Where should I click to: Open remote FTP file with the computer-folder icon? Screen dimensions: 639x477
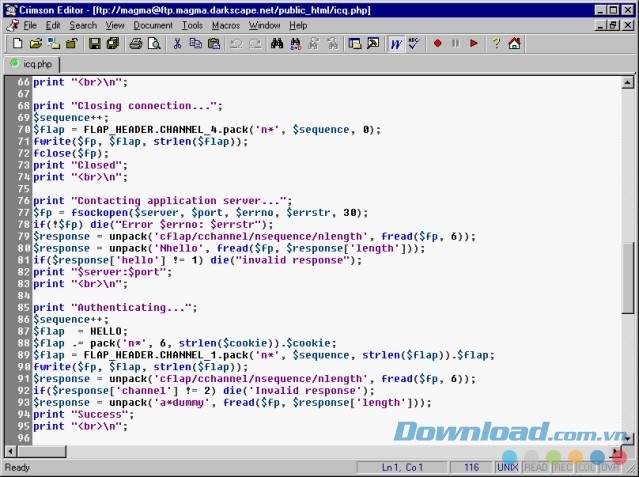tap(53, 43)
